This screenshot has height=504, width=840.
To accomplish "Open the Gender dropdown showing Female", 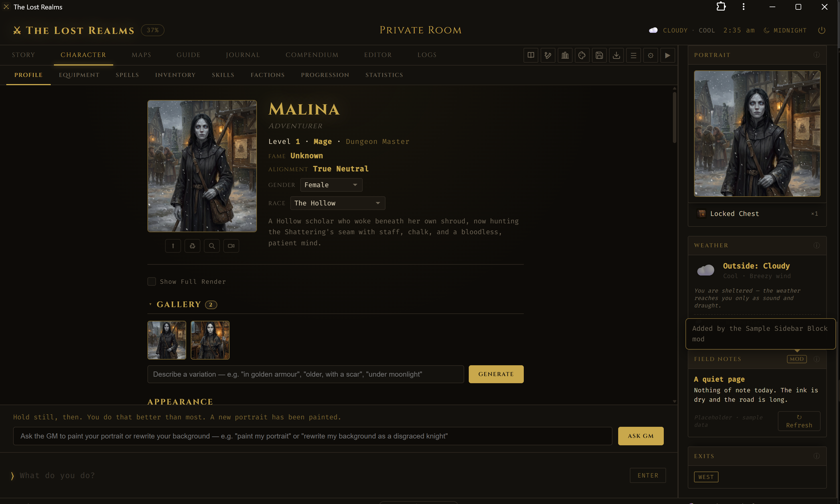I will [331, 185].
